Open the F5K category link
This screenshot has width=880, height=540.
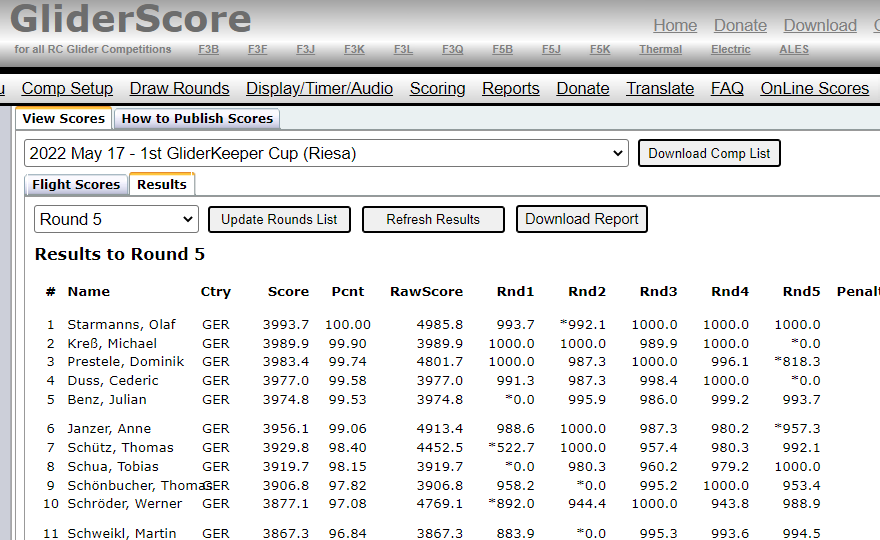600,49
